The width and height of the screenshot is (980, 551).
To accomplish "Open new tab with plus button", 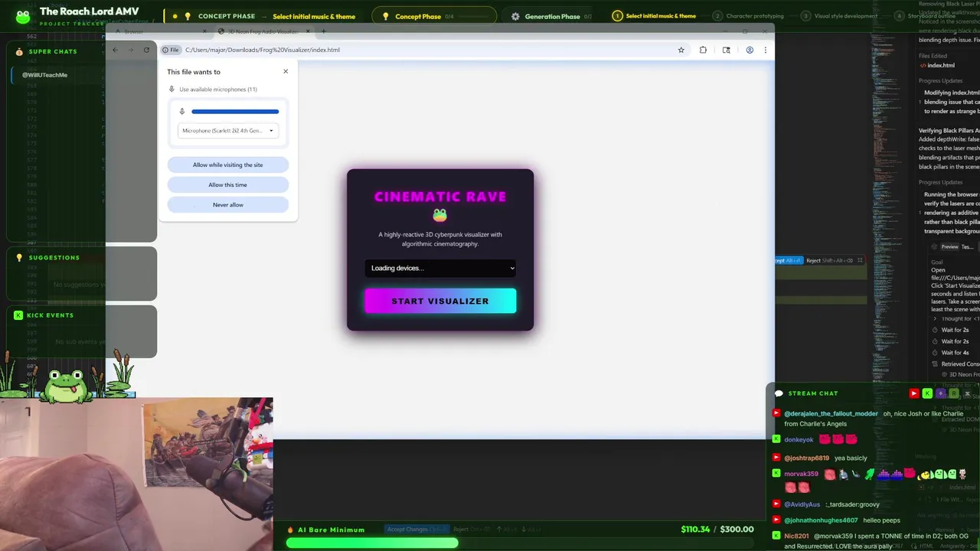I will coord(323,31).
